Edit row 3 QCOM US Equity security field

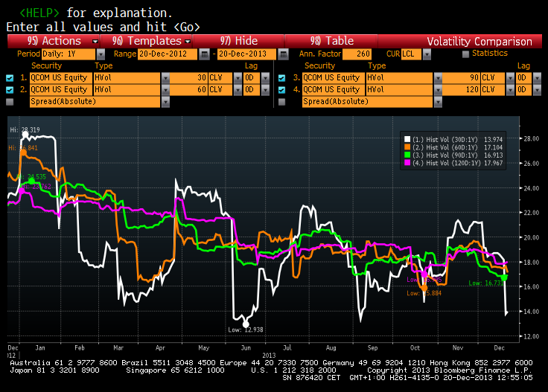point(334,78)
